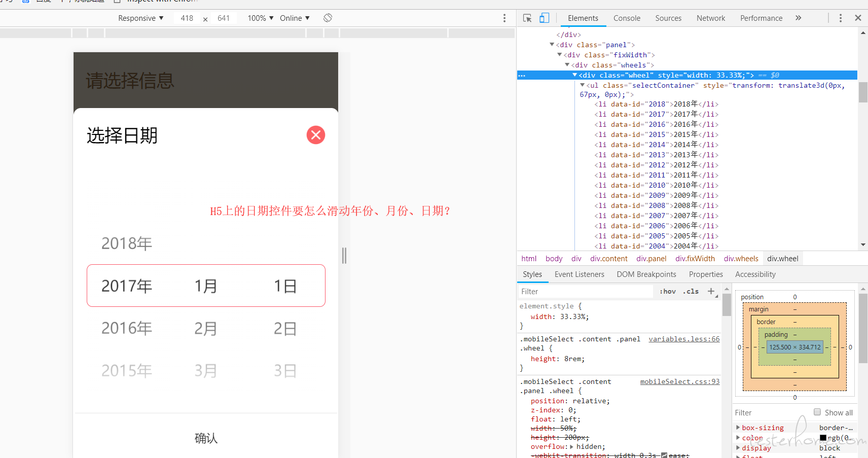
Task: Switch to the Elements tab
Action: [x=583, y=18]
